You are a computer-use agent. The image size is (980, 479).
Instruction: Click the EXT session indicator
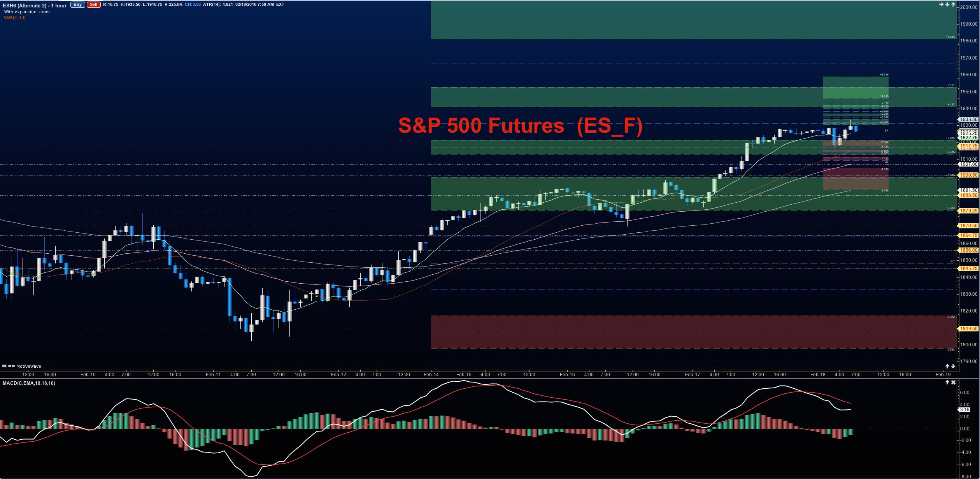280,5
